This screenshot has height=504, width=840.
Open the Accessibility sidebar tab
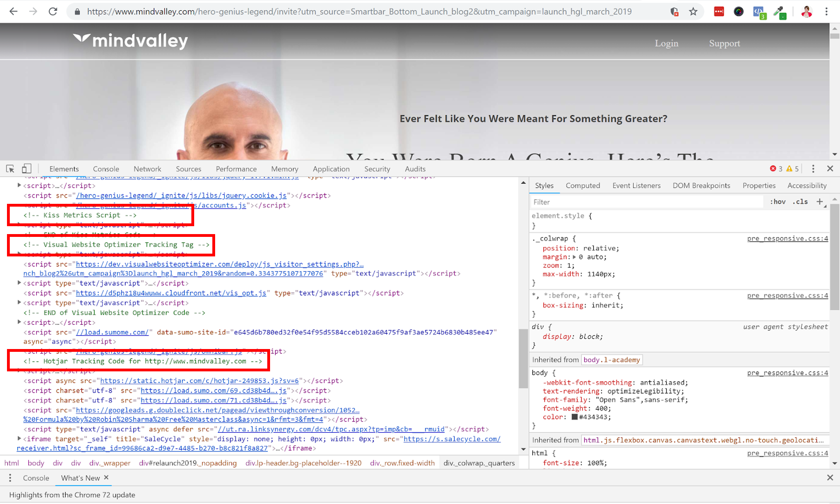click(807, 185)
